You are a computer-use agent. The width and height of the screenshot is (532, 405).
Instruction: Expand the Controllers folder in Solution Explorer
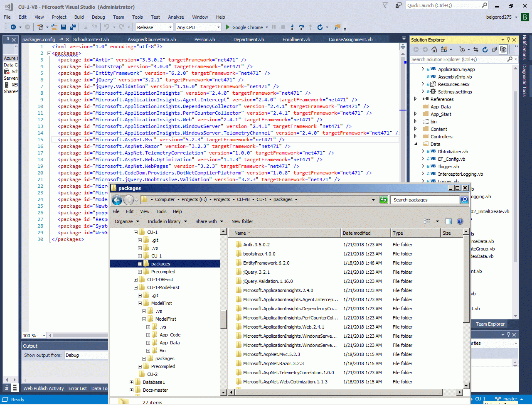coord(415,137)
